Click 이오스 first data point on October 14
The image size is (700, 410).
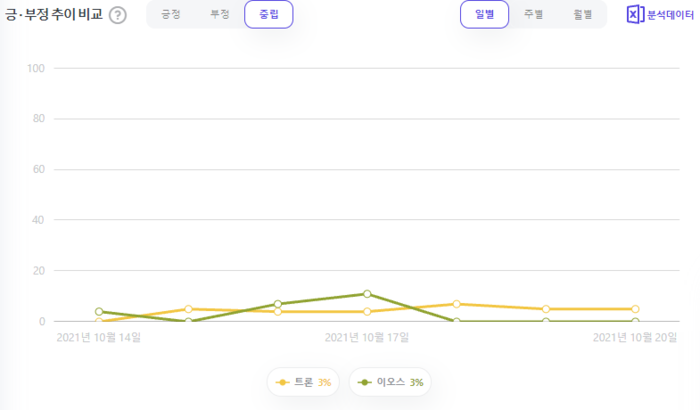99,312
